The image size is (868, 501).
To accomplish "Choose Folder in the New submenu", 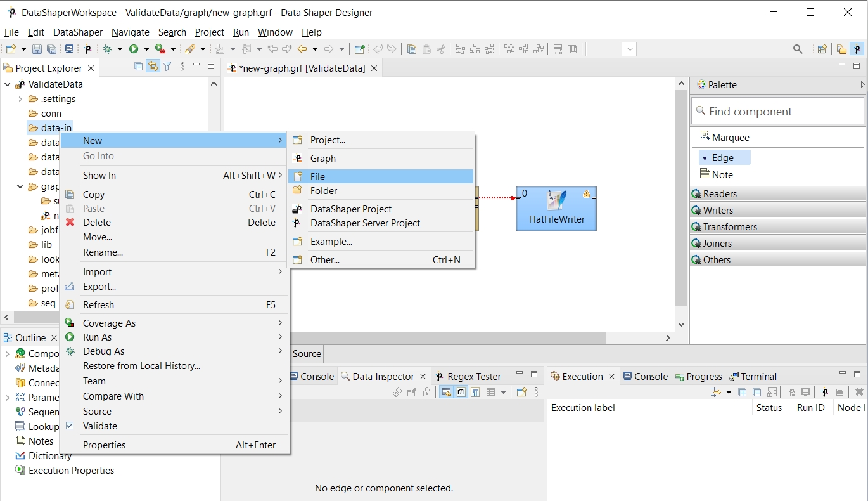I will (381, 190).
